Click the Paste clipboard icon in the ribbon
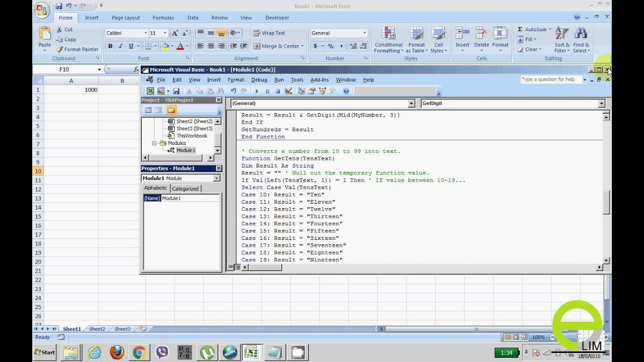Viewport: 644px width, 362px height. click(x=44, y=34)
